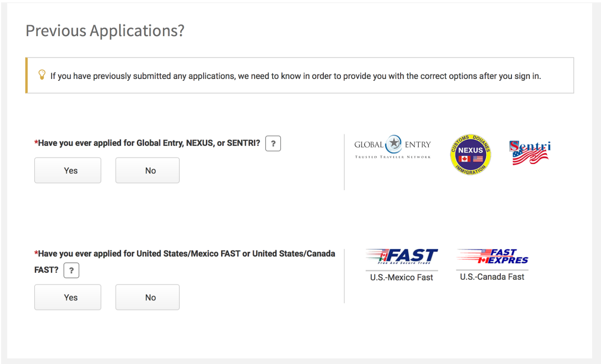
Task: Click the U.S.-Mexico Fast caption
Action: point(401,277)
